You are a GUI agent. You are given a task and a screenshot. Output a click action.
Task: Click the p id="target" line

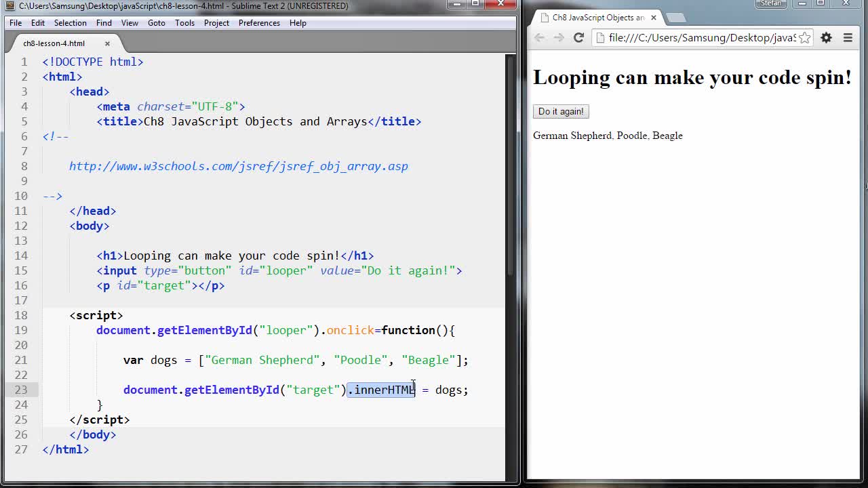point(161,285)
